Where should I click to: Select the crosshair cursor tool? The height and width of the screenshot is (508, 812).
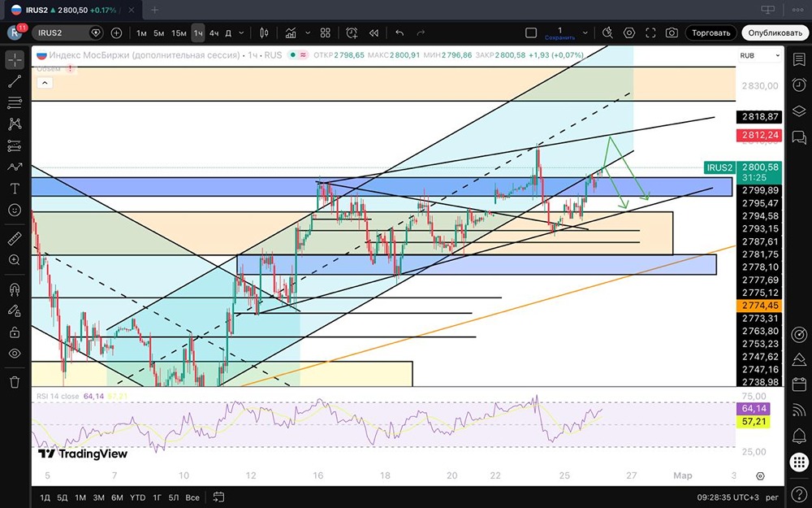[15, 60]
